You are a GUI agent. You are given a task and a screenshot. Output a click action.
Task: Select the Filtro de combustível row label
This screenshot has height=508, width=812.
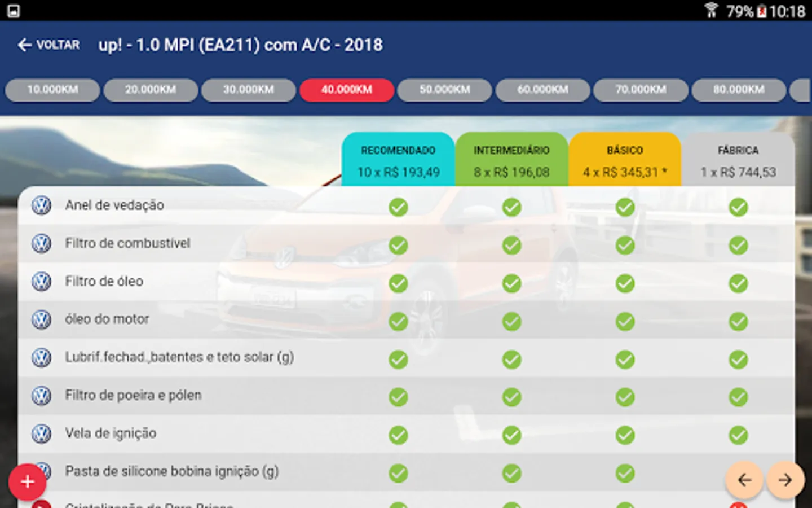click(127, 243)
